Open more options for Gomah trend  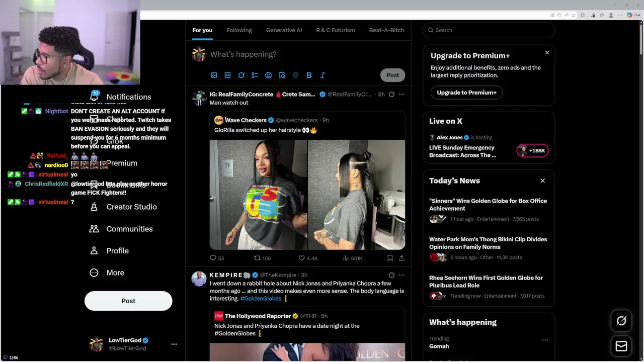tap(545, 340)
